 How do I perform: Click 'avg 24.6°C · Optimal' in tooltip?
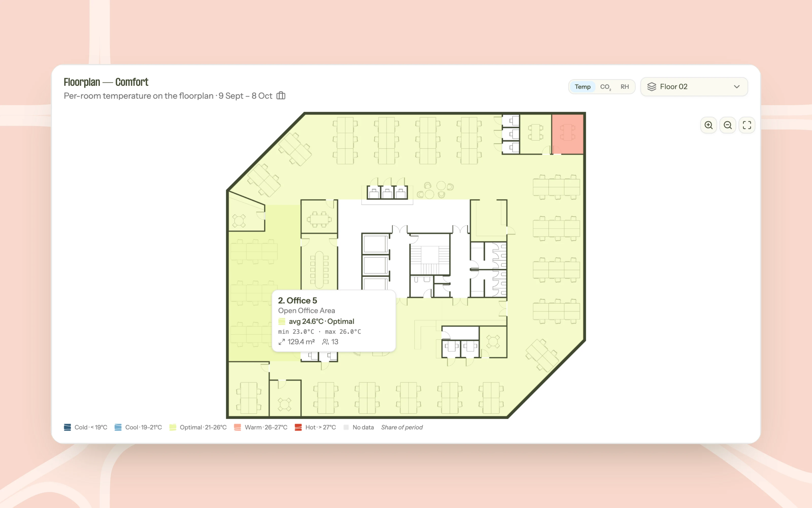(321, 321)
